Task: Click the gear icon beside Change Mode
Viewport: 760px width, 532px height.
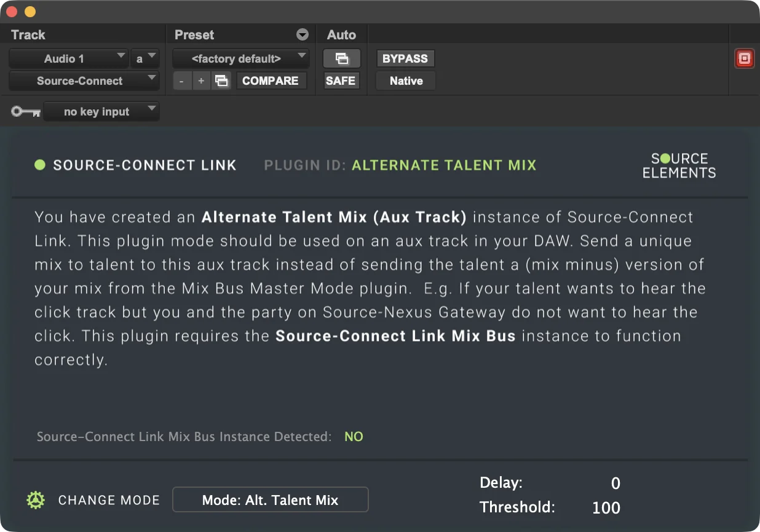Action: (x=36, y=500)
